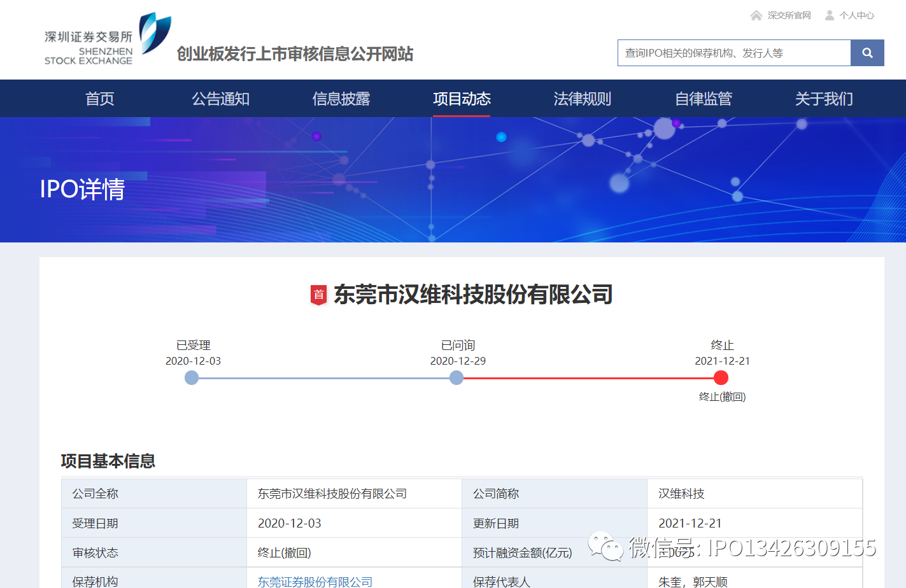This screenshot has height=588, width=906.
Task: Open the 个人中心 link
Action: (857, 15)
